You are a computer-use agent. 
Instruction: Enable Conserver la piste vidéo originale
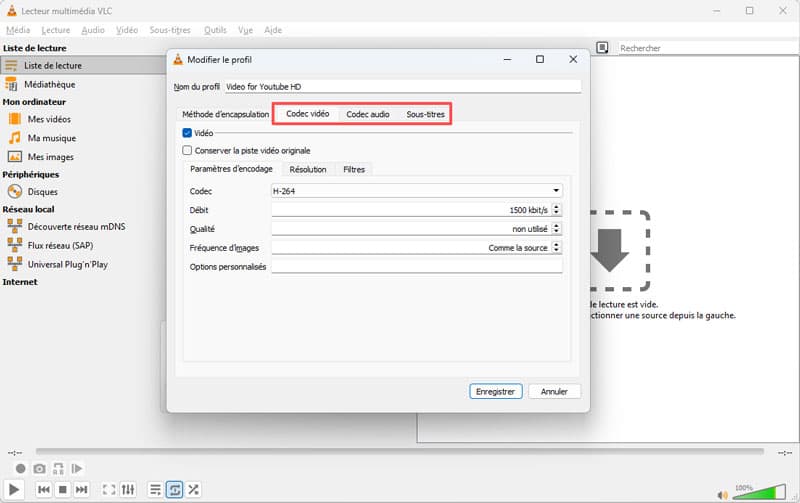point(187,150)
